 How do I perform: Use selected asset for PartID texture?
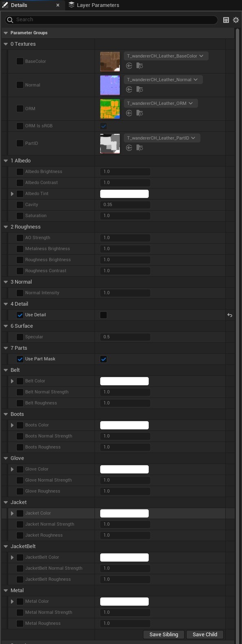pyautogui.click(x=129, y=148)
